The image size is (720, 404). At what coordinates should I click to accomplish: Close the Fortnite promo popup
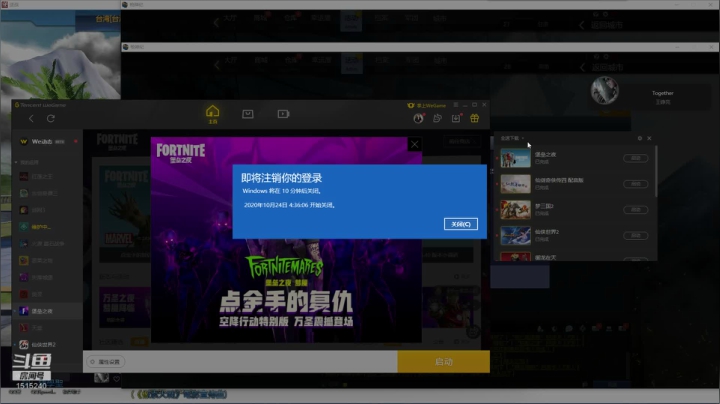pos(415,145)
